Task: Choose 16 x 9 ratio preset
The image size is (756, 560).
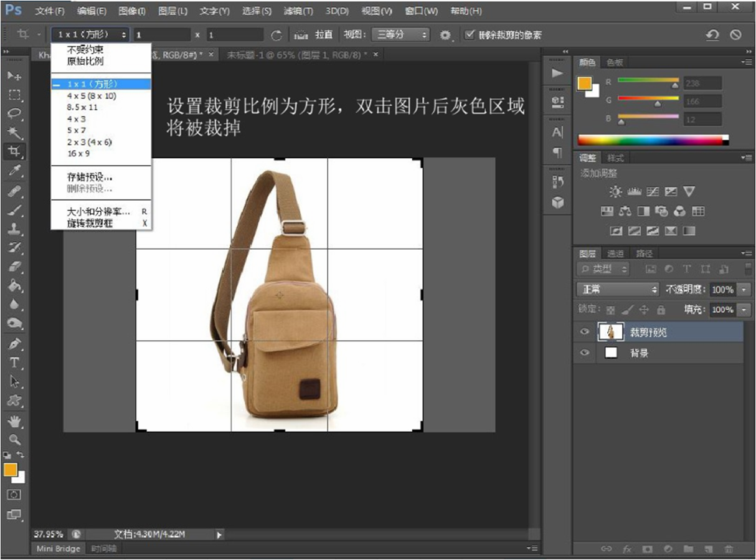Action: (78, 153)
